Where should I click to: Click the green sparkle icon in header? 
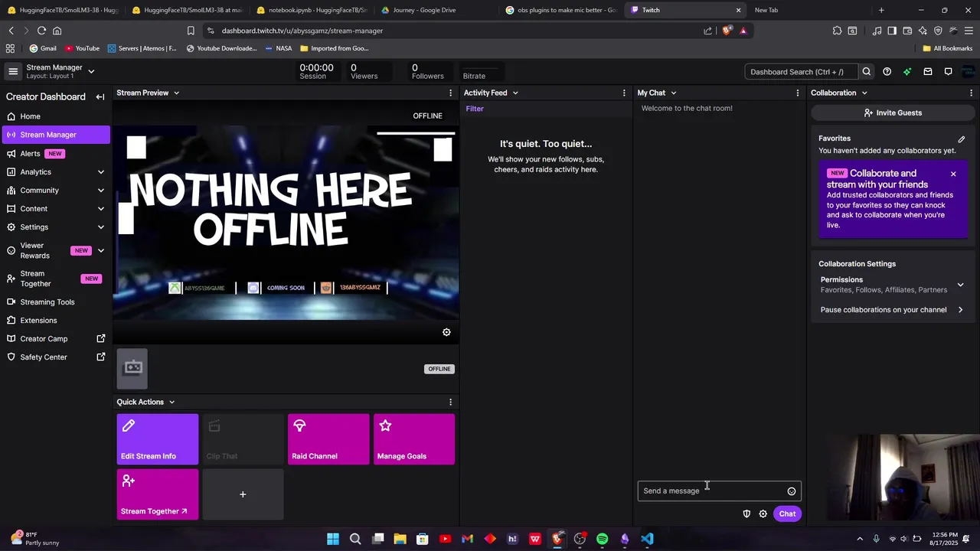point(907,72)
